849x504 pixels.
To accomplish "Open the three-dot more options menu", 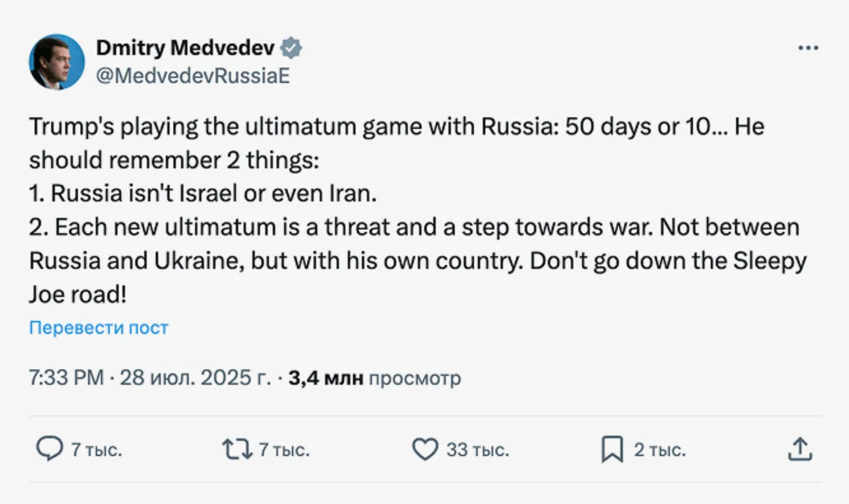I will [807, 49].
